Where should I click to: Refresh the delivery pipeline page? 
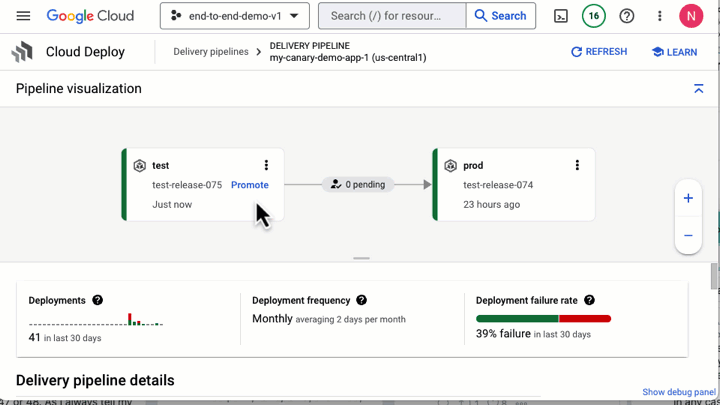coord(599,52)
